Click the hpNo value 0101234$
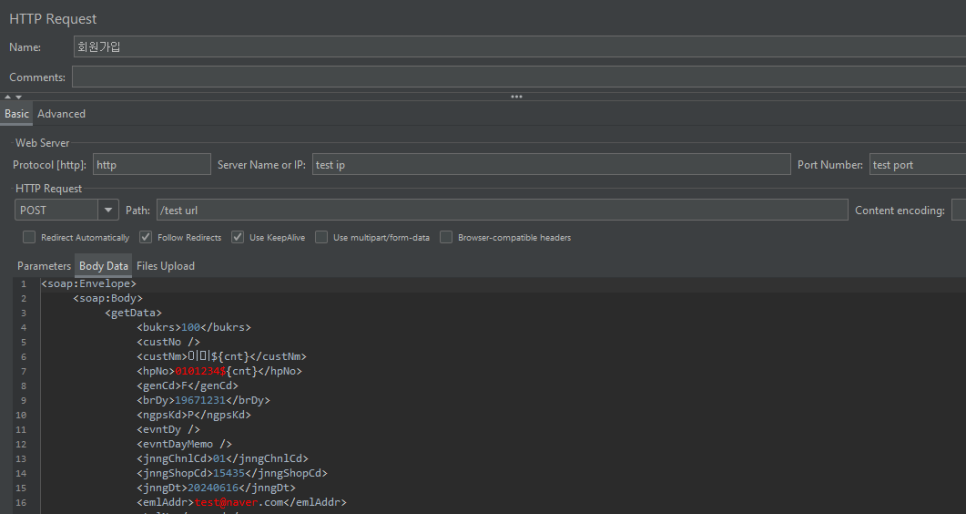Image resolution: width=966 pixels, height=514 pixels. coord(200,371)
